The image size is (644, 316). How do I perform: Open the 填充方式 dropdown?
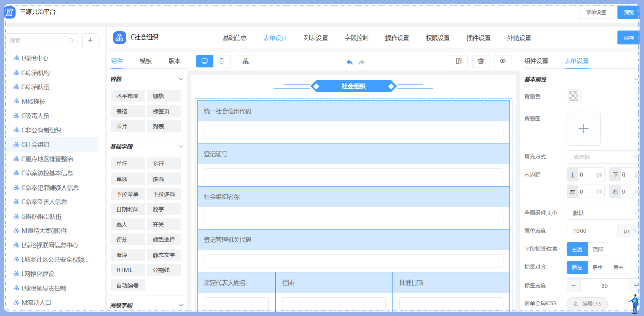[602, 157]
